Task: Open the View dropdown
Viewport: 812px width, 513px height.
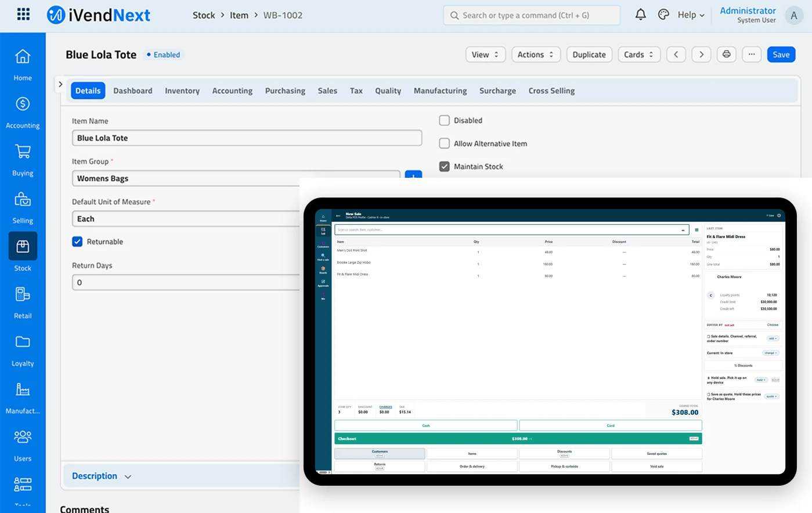Action: [485, 55]
